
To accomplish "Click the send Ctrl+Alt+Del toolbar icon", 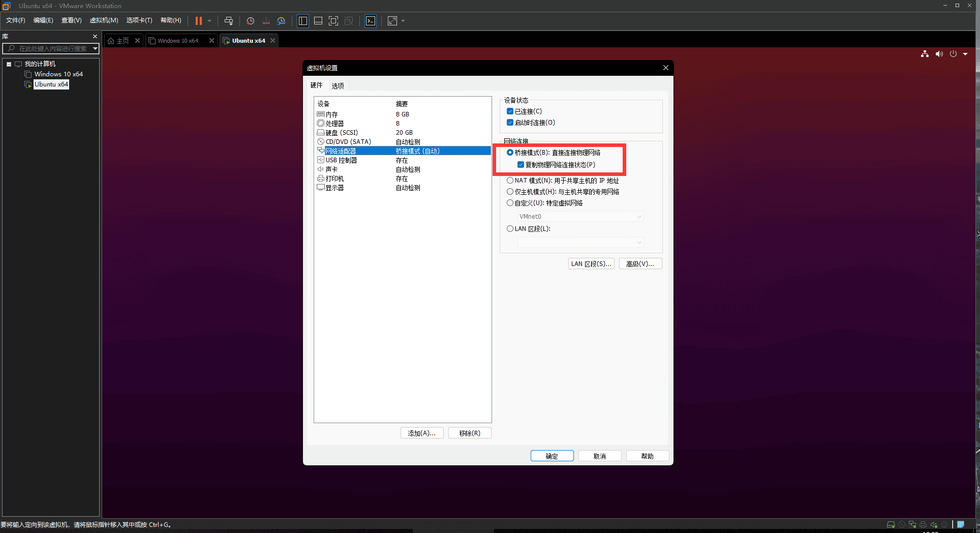I will tap(229, 21).
